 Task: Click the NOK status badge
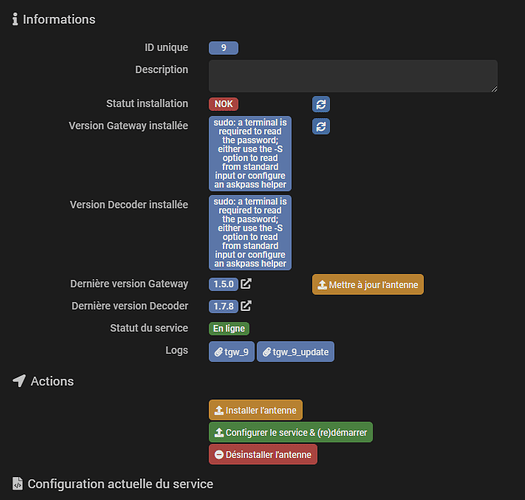(223, 104)
